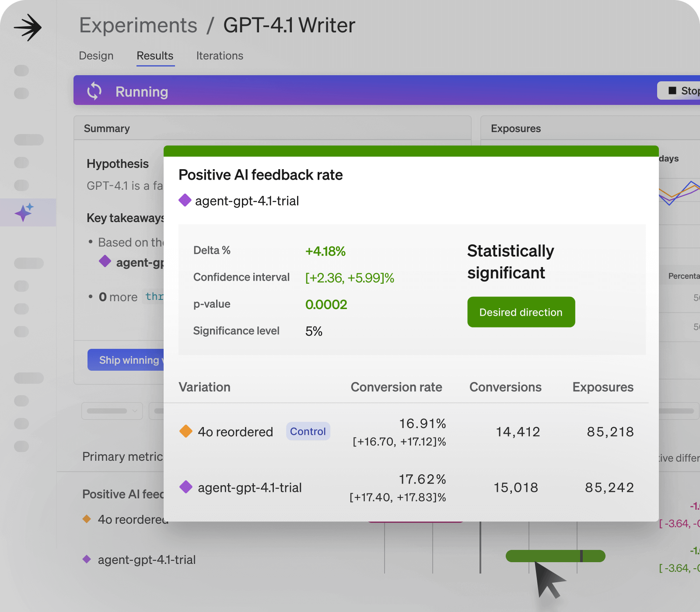Click the Desired direction badge
This screenshot has width=700, height=612.
[x=521, y=312]
